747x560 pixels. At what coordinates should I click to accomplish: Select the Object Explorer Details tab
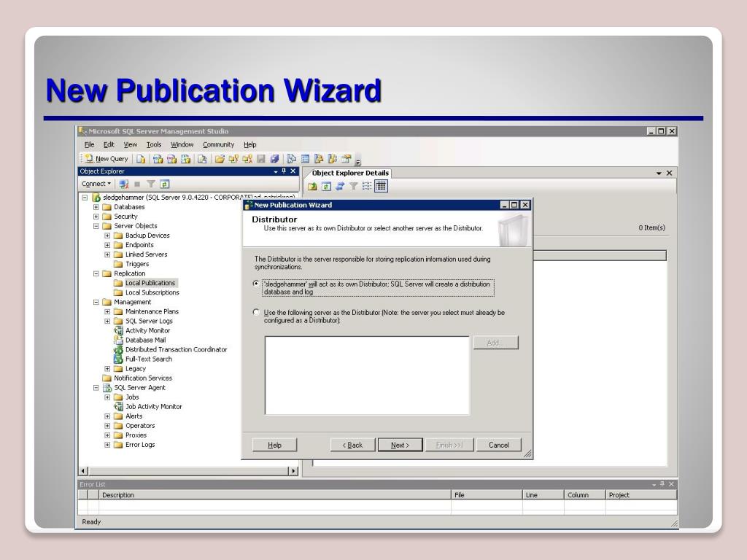(350, 173)
